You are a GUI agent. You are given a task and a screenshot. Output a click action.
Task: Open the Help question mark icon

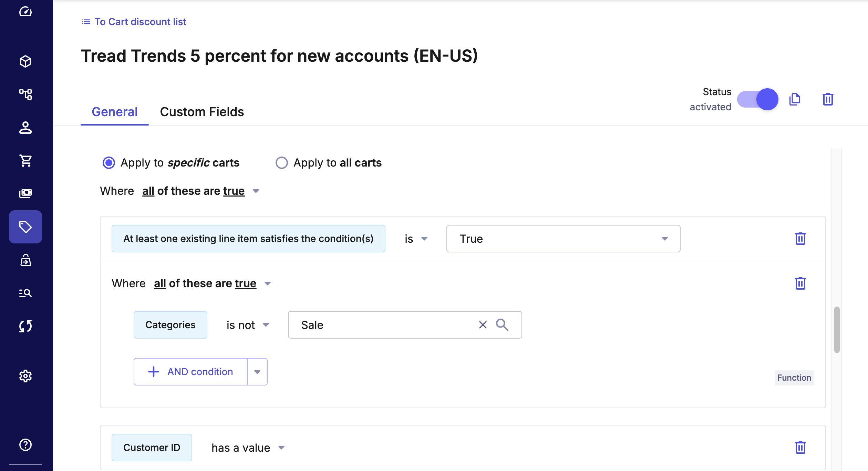click(25, 445)
